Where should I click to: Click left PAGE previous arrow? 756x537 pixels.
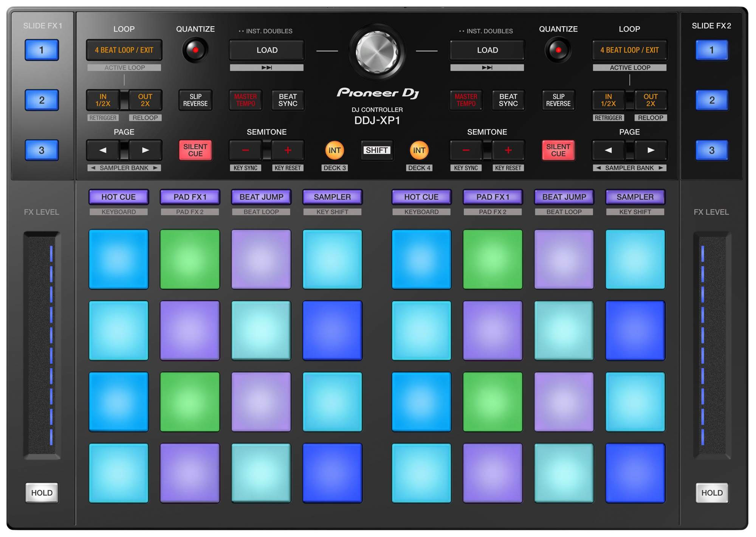tap(103, 150)
